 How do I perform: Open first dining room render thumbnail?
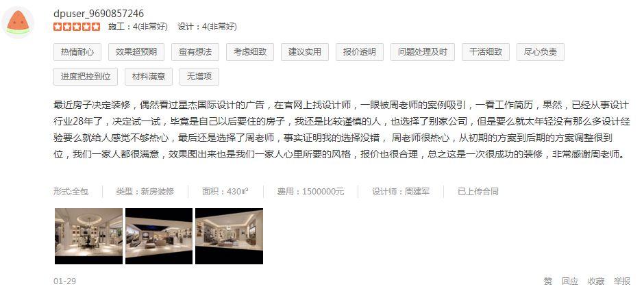coord(88,236)
